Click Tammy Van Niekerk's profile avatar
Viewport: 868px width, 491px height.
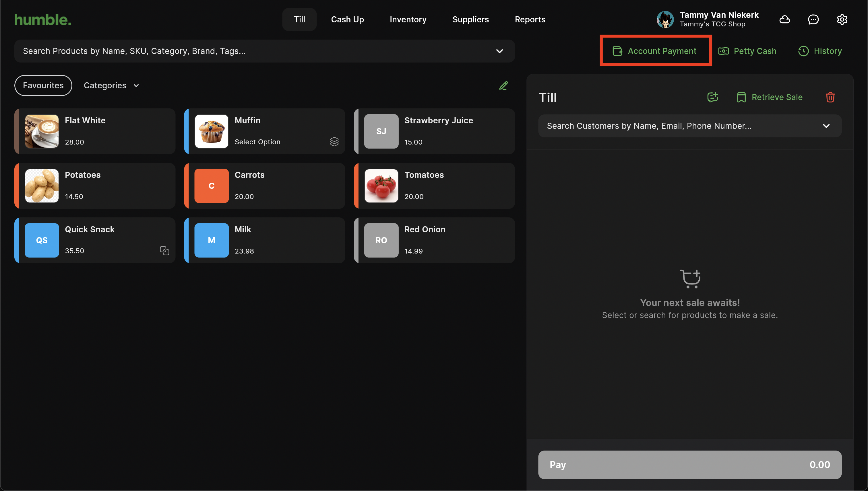[x=665, y=20]
